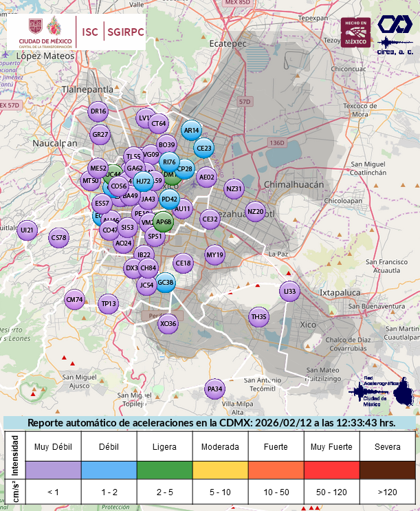Open the CIRES a.c. logo
The height and width of the screenshot is (511, 420).
[395, 34]
